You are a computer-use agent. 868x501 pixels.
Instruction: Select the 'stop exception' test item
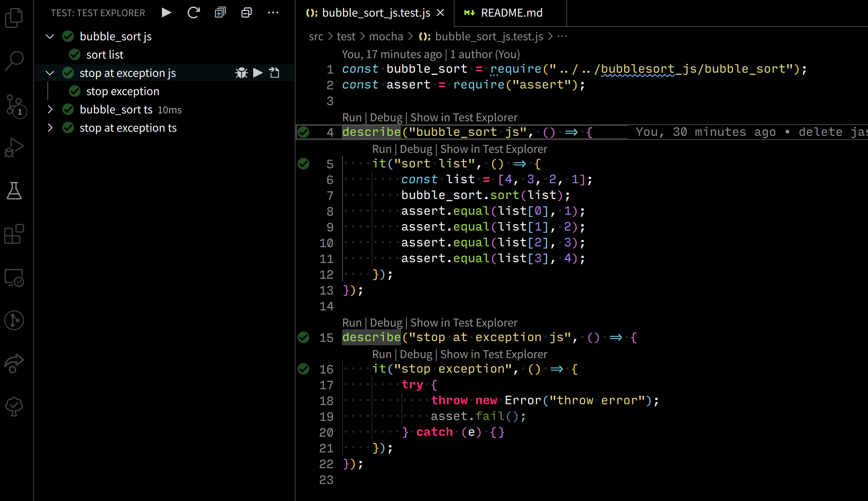point(122,91)
